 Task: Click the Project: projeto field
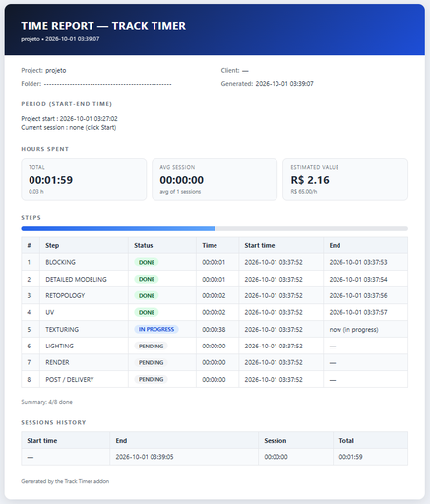[x=43, y=70]
